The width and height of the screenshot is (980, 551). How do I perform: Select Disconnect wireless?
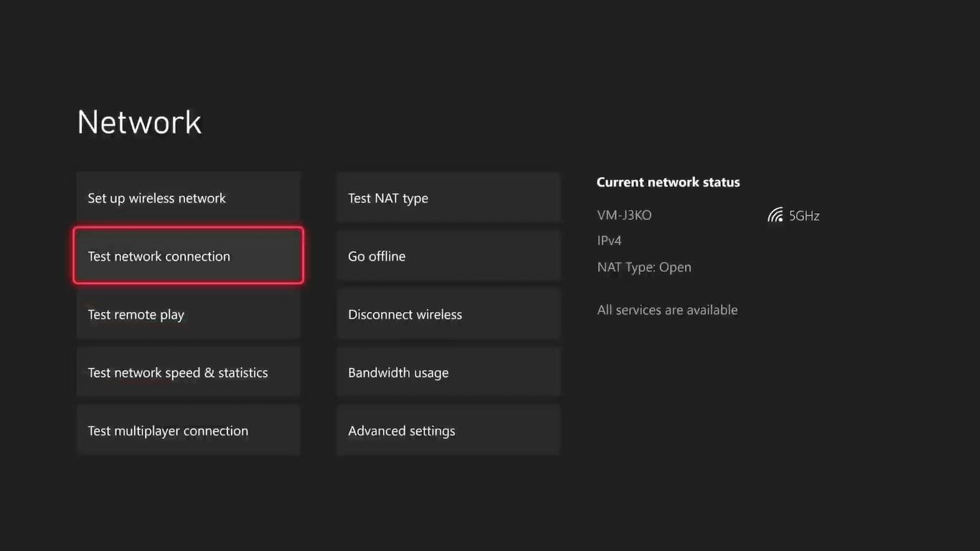click(448, 314)
